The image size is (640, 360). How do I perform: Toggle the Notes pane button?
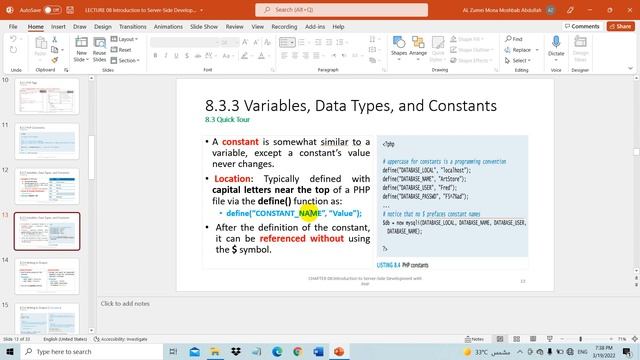(475, 339)
